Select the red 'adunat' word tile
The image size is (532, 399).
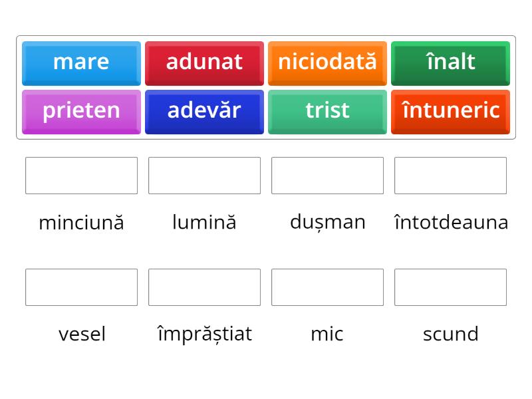pos(204,63)
